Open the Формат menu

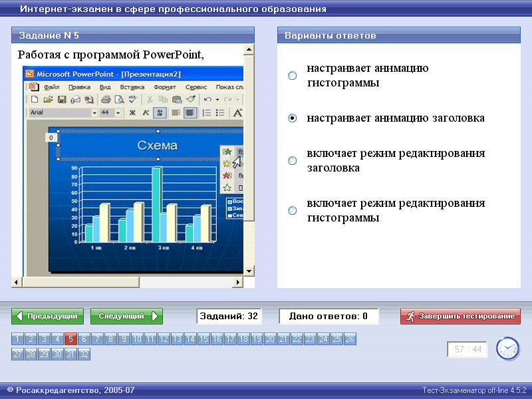click(165, 87)
